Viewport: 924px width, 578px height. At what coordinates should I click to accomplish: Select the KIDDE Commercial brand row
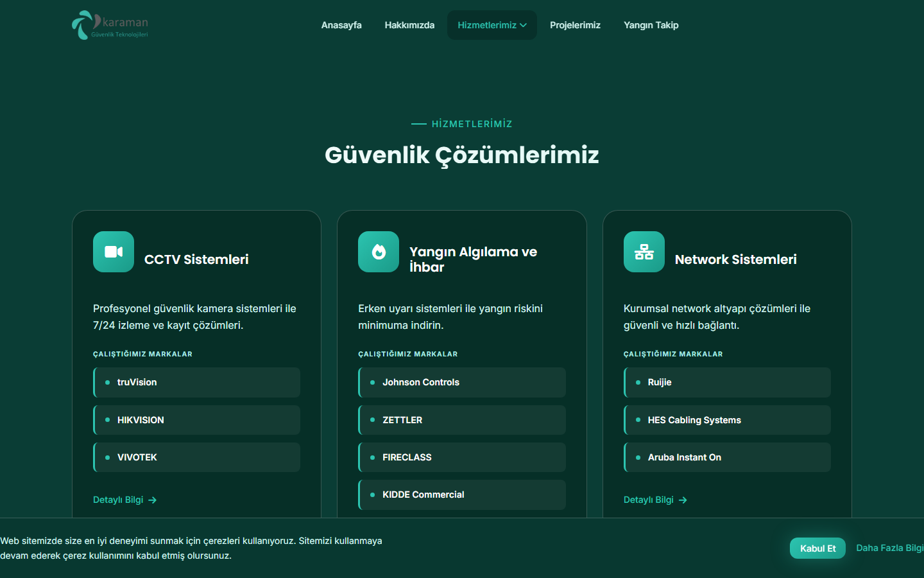click(x=462, y=495)
